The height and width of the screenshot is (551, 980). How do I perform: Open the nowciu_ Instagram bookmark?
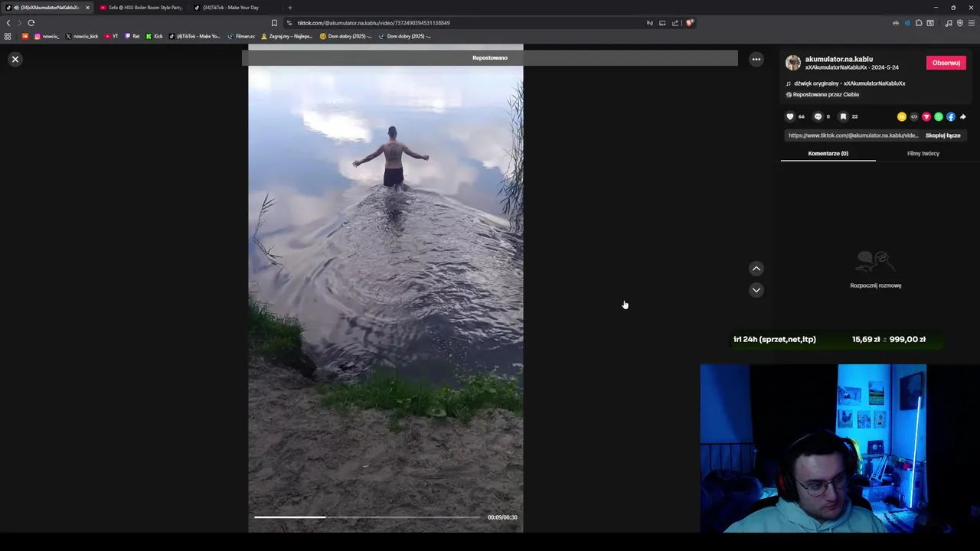tap(46, 36)
